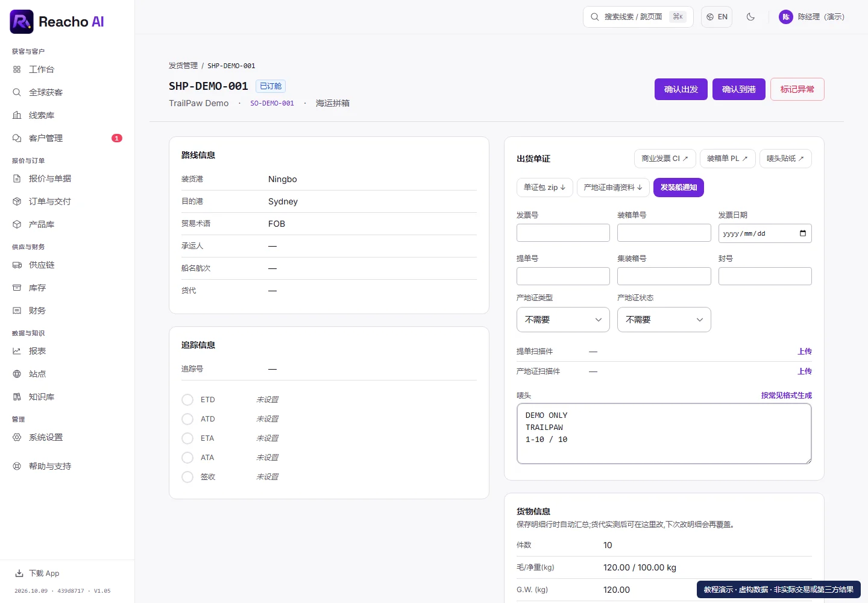Open 唛头贴纸 link

785,159
